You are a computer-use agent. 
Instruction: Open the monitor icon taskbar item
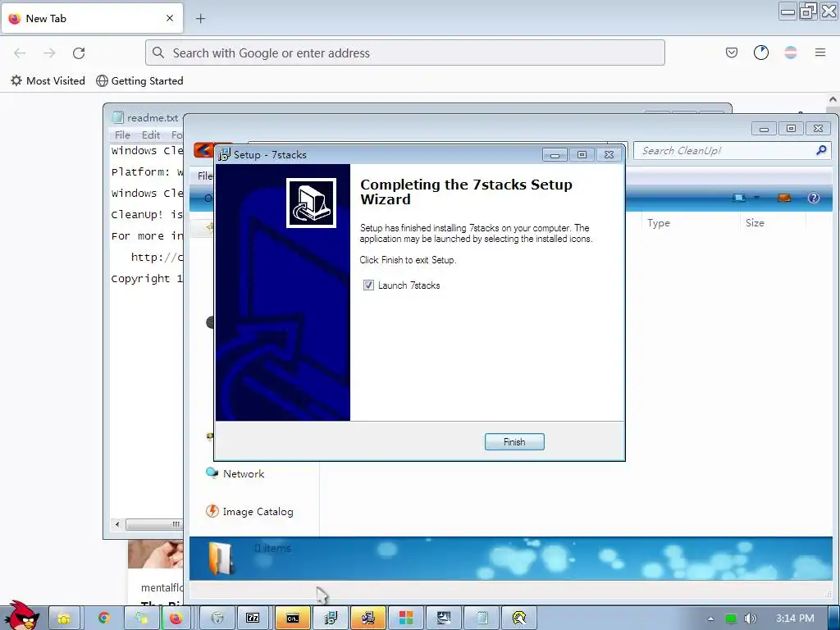click(x=444, y=619)
